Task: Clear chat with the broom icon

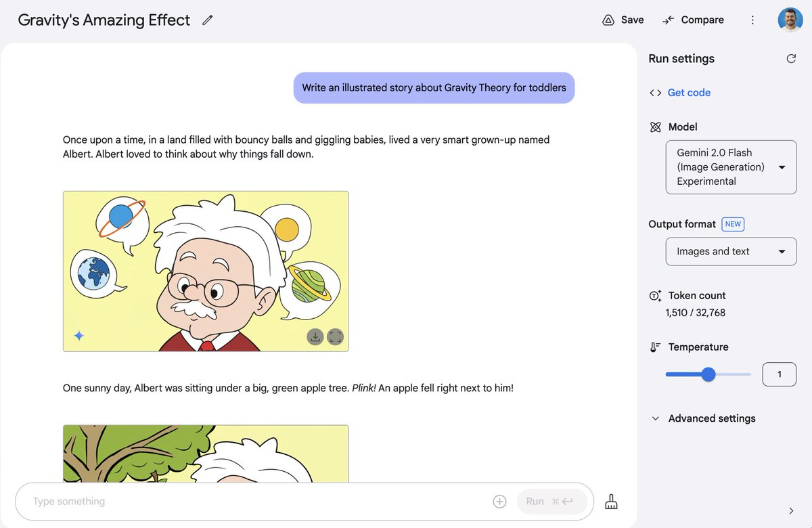Action: tap(611, 502)
